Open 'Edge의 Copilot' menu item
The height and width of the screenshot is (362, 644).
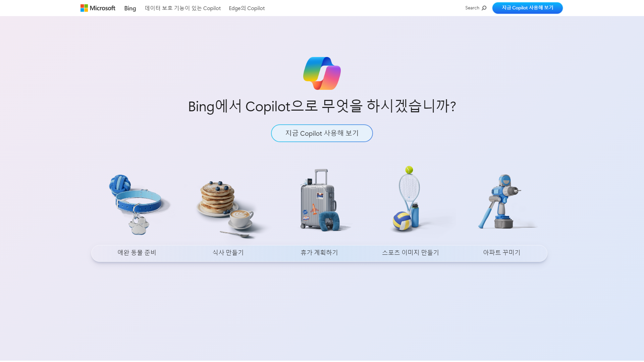coord(247,8)
